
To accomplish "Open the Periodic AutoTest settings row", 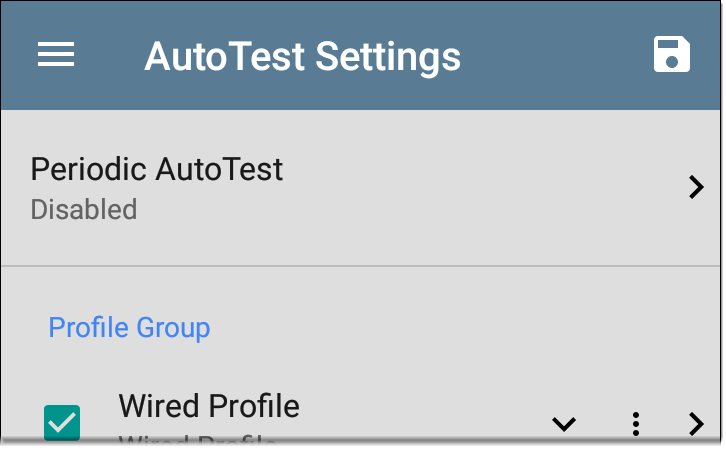I will click(x=360, y=188).
